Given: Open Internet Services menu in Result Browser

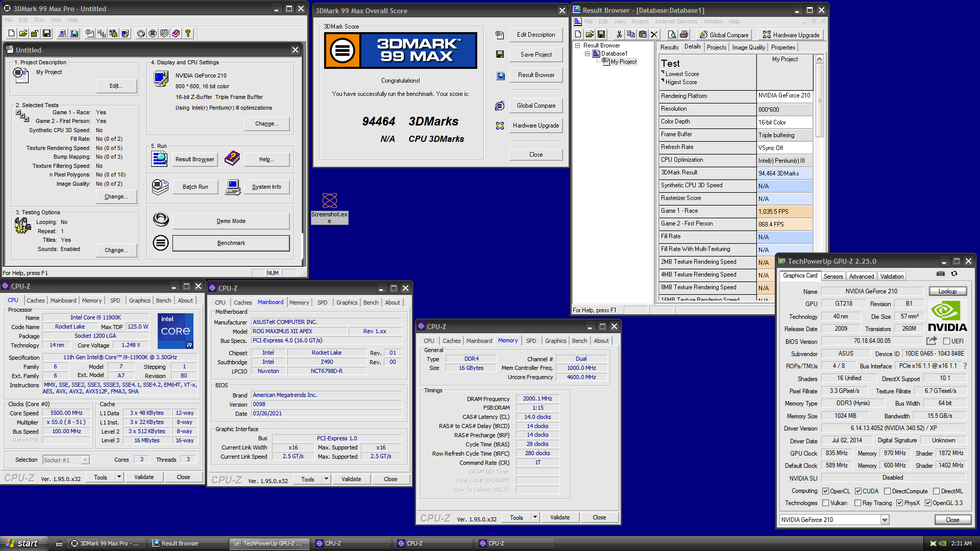Looking at the screenshot, I should click(x=676, y=21).
